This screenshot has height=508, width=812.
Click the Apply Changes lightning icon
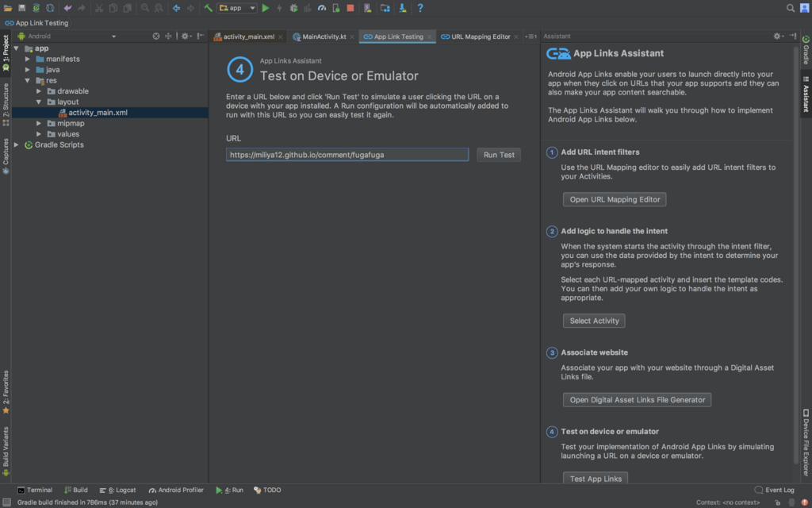coord(279,8)
